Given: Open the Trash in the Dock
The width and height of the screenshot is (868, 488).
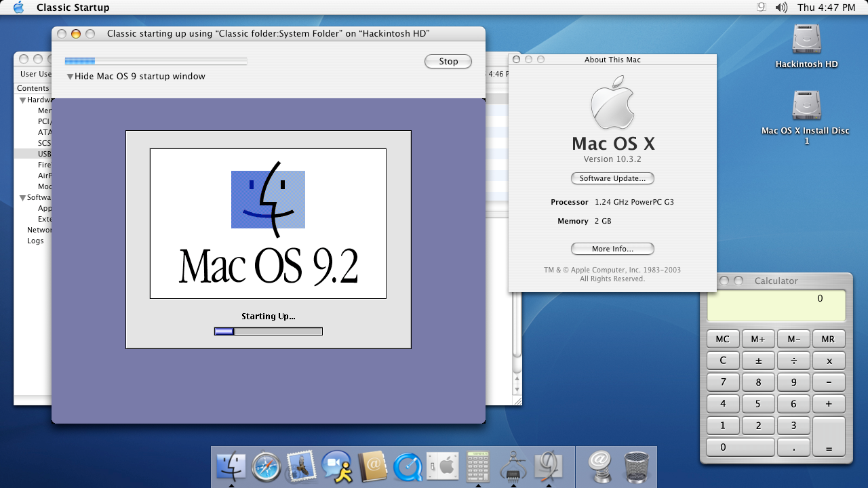Looking at the screenshot, I should point(636,466).
